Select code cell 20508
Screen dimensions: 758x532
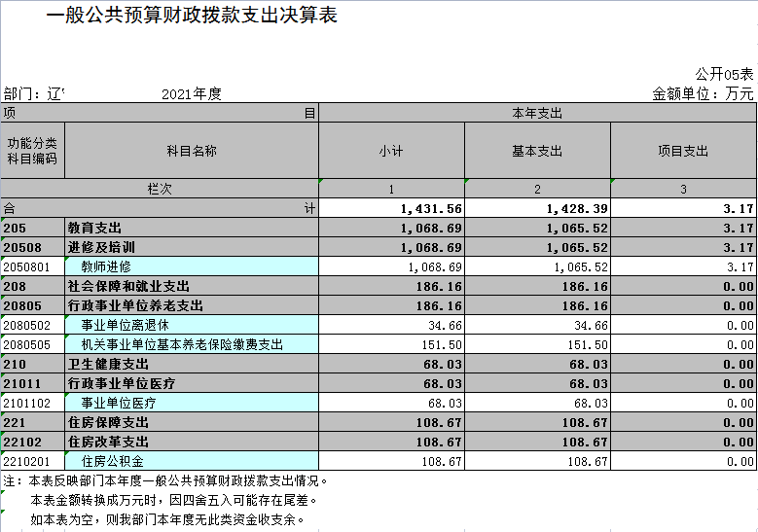pos(32,247)
